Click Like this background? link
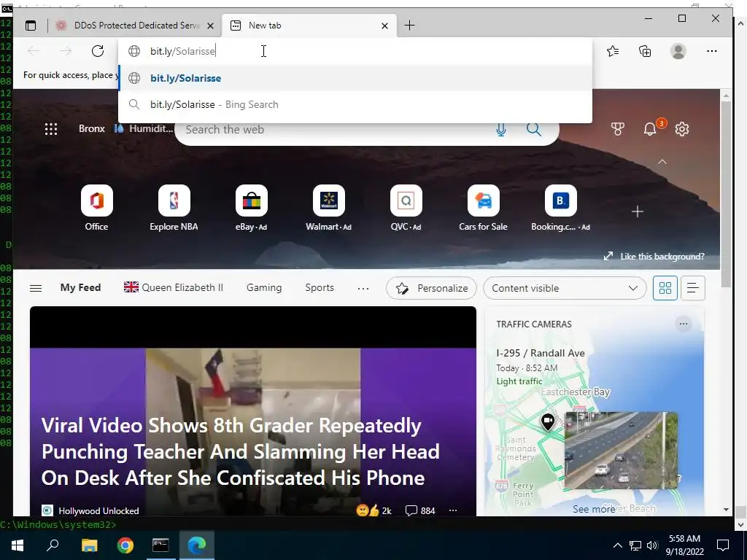747x560 pixels. click(654, 256)
